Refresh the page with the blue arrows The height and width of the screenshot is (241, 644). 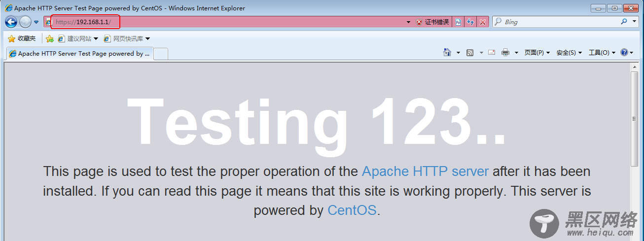point(470,22)
